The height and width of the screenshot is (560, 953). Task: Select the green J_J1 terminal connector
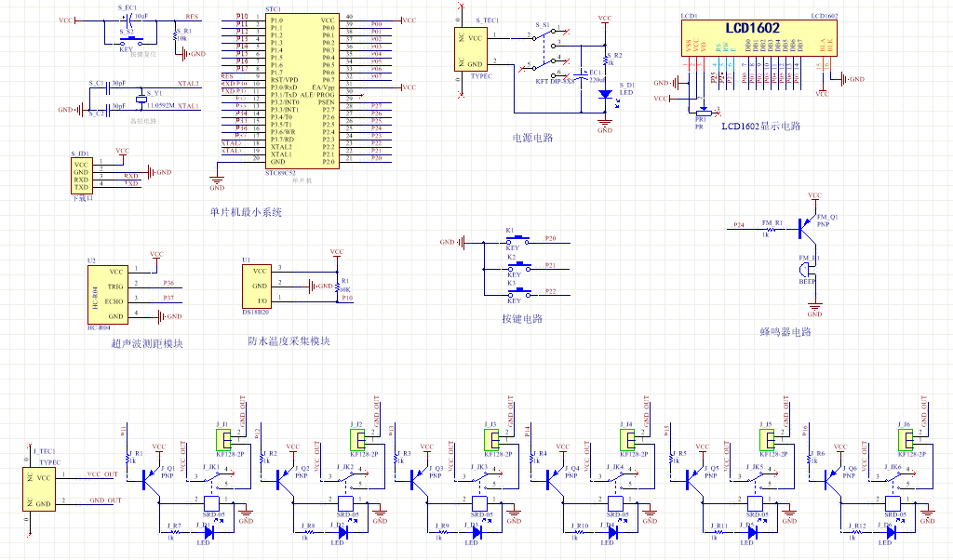click(224, 439)
